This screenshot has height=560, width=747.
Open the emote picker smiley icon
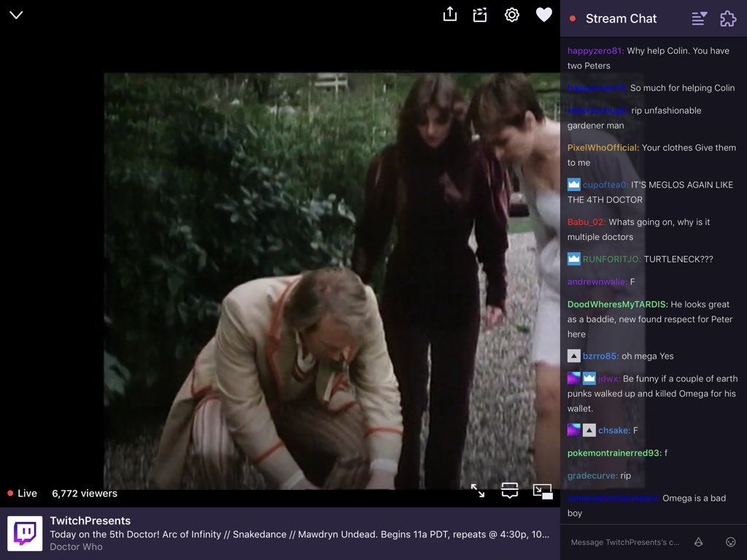pos(730,542)
